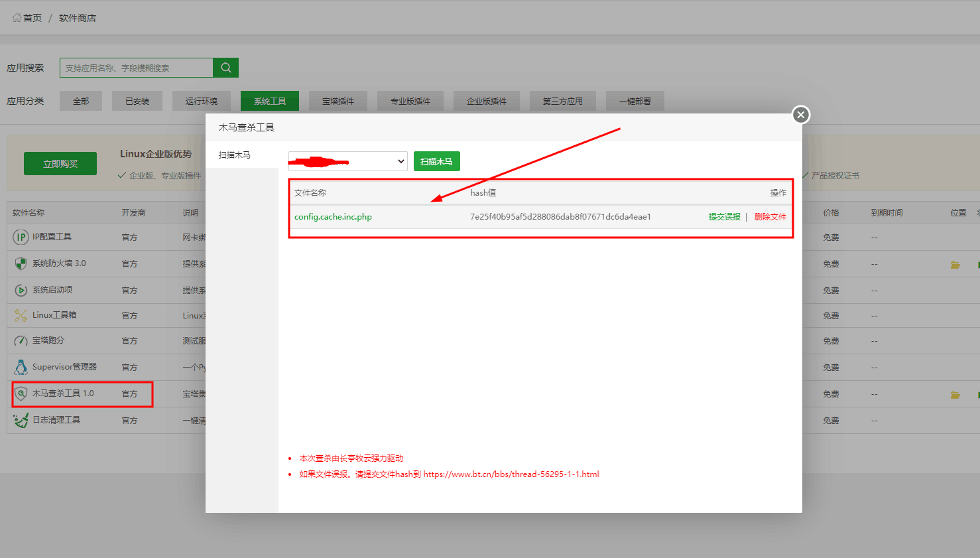Click the hash值 column header
980x558 pixels.
[x=483, y=193]
